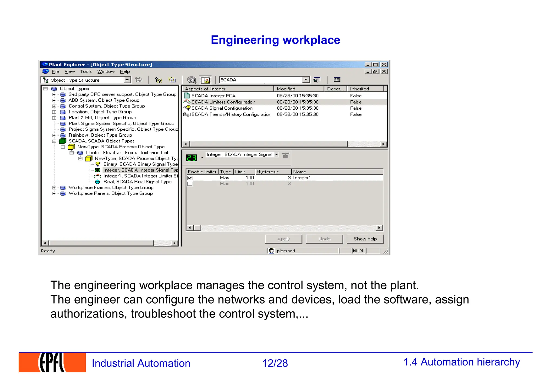Click the Integer1 limiter tree icon
Image resolution: width=554 pixels, height=392 pixels.
click(x=98, y=176)
